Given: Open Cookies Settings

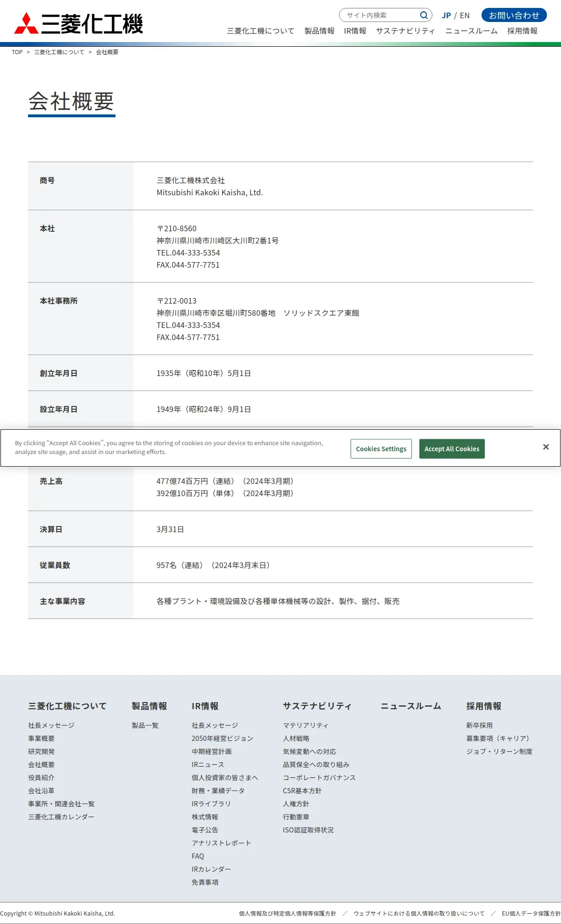Looking at the screenshot, I should pyautogui.click(x=381, y=449).
